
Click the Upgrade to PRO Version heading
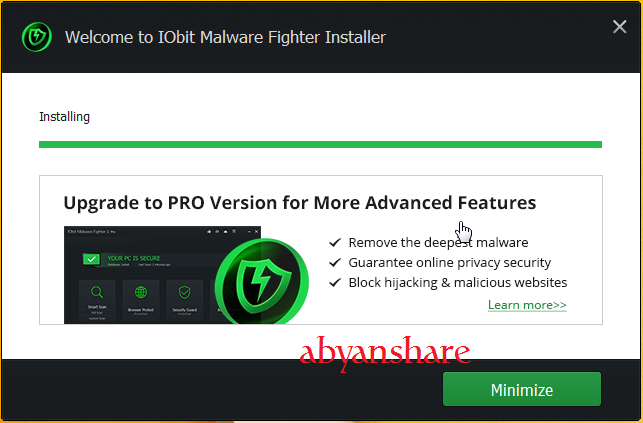(300, 203)
